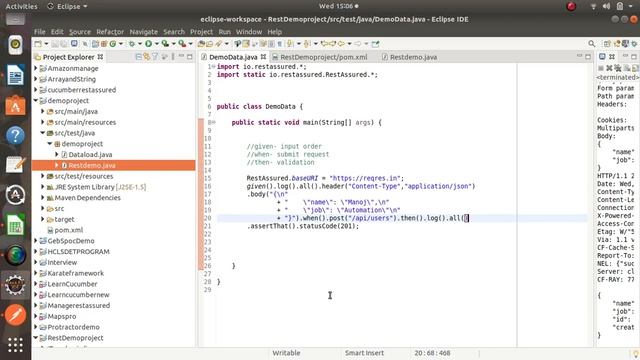The height and width of the screenshot is (360, 640).
Task: Open the Source menu
Action: click(80, 31)
